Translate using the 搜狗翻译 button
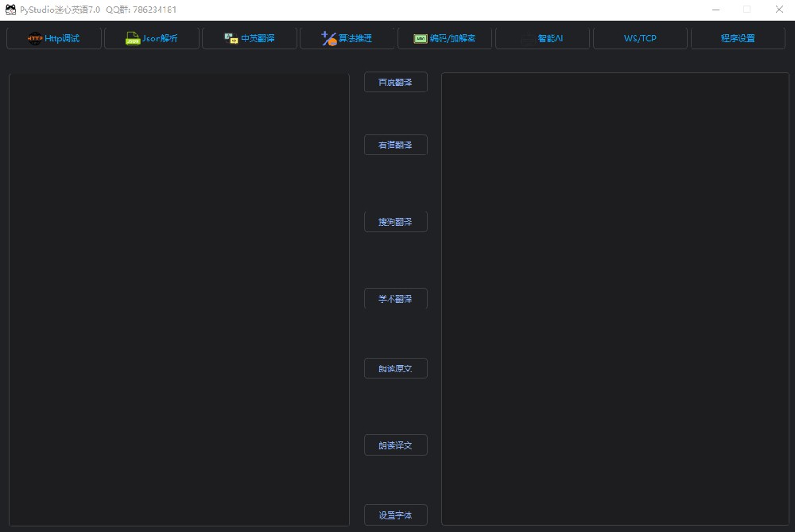795x532 pixels. [395, 221]
